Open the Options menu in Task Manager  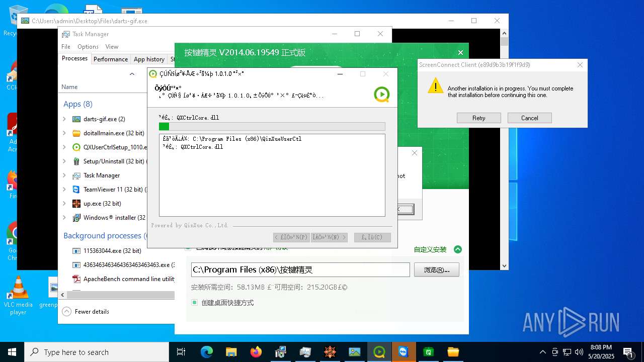click(x=88, y=47)
